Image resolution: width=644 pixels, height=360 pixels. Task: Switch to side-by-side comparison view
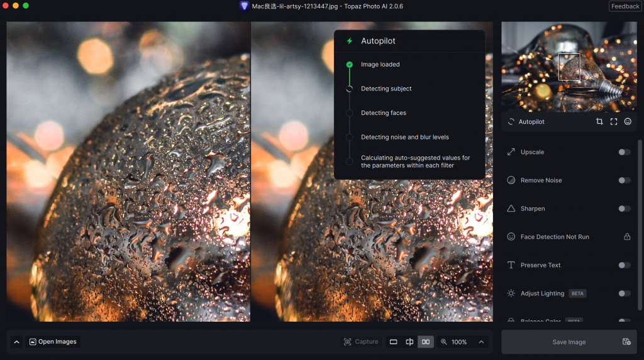pos(426,342)
